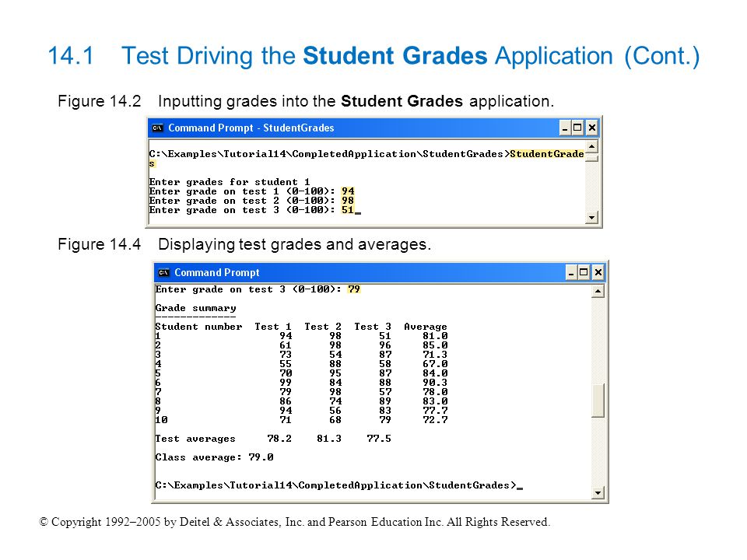Minimize the Command Prompt - StudentGrades window
Image resolution: width=747 pixels, height=560 pixels.
pos(565,128)
